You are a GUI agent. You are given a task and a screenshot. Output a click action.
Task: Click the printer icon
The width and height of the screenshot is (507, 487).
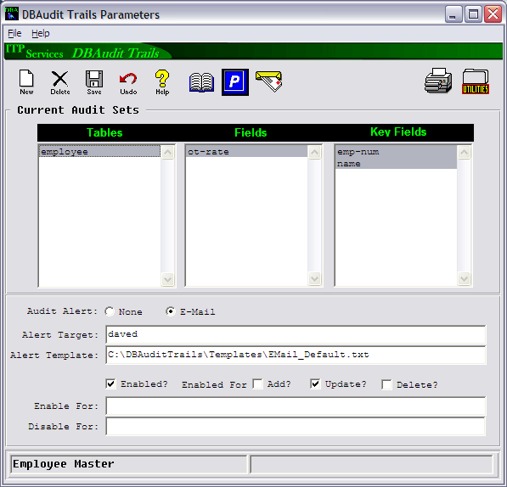[438, 81]
